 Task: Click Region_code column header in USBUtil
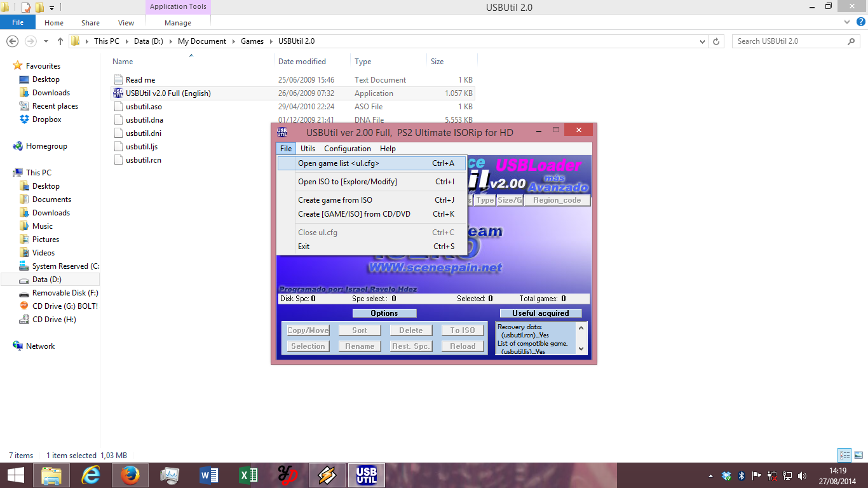[x=557, y=200]
